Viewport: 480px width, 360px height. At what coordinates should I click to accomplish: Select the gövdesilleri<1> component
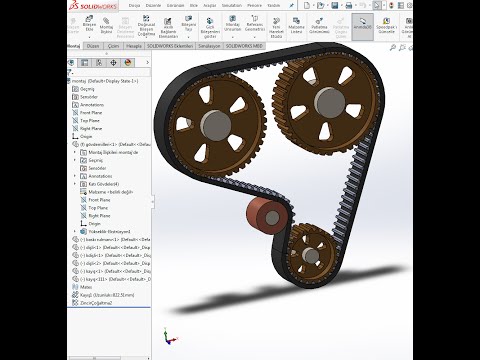pyautogui.click(x=111, y=144)
